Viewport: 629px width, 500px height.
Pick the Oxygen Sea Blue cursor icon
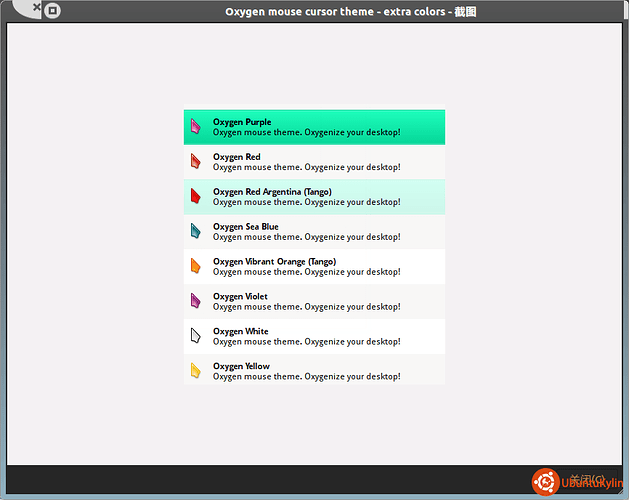tap(196, 231)
